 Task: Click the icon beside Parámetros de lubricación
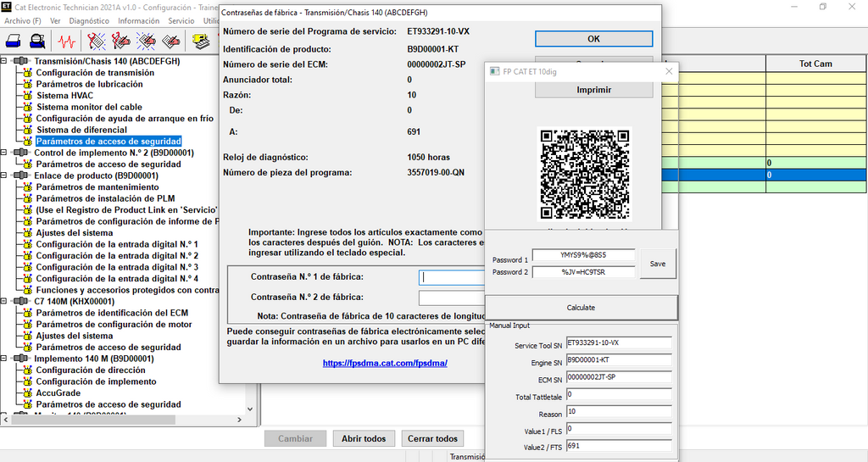28,84
